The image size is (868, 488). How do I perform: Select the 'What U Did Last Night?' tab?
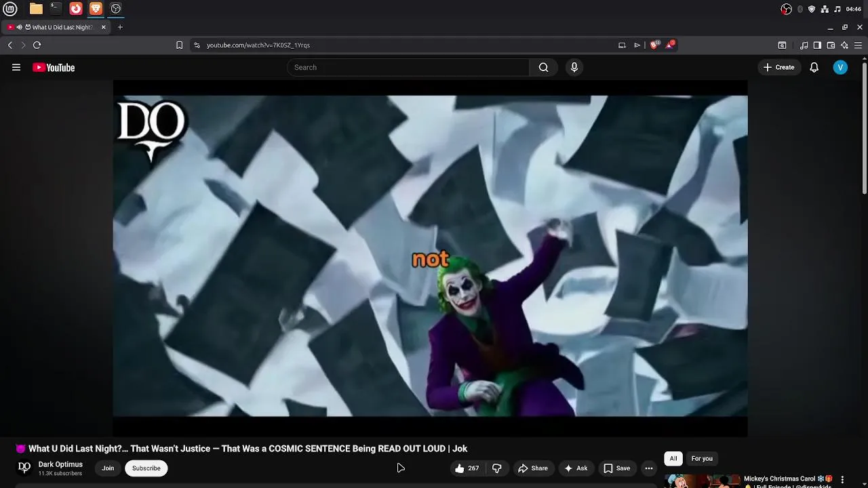point(62,27)
